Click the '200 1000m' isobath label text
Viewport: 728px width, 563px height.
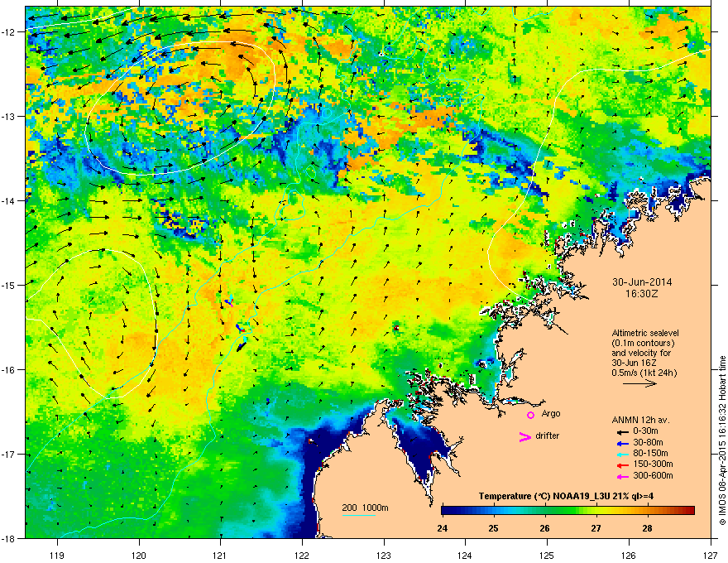click(365, 508)
